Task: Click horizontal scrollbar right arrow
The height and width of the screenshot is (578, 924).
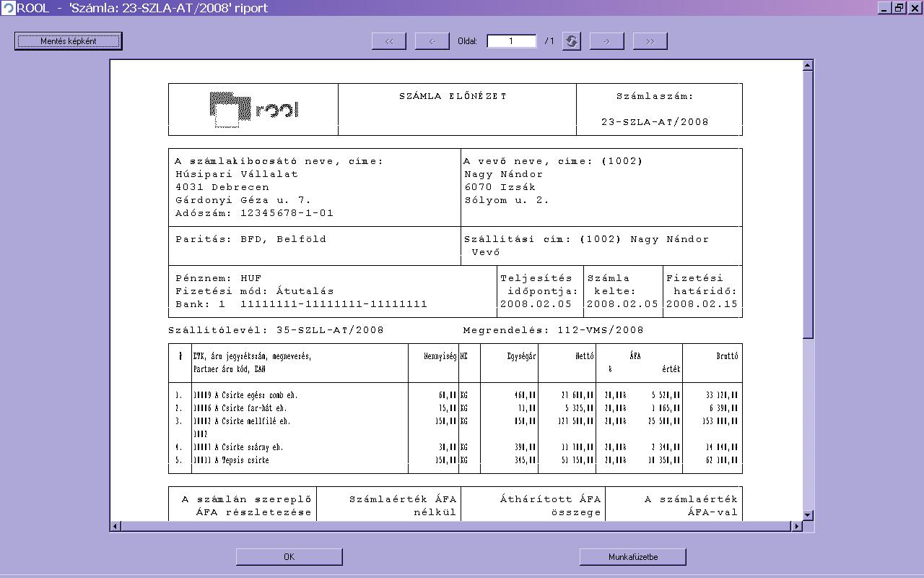Action: tap(797, 526)
